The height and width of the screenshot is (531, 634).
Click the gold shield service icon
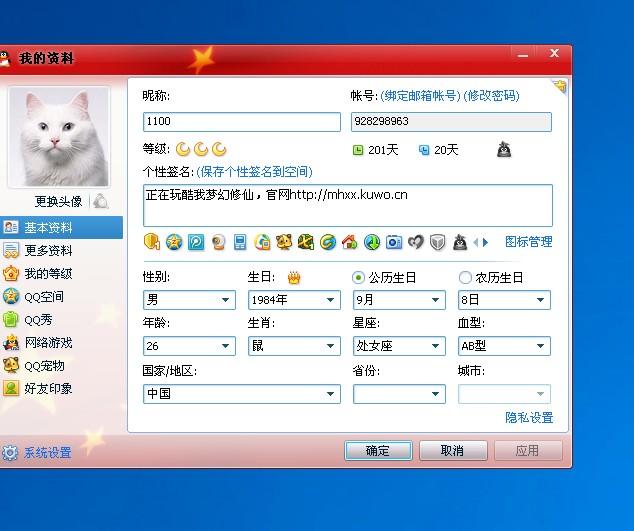click(x=152, y=242)
